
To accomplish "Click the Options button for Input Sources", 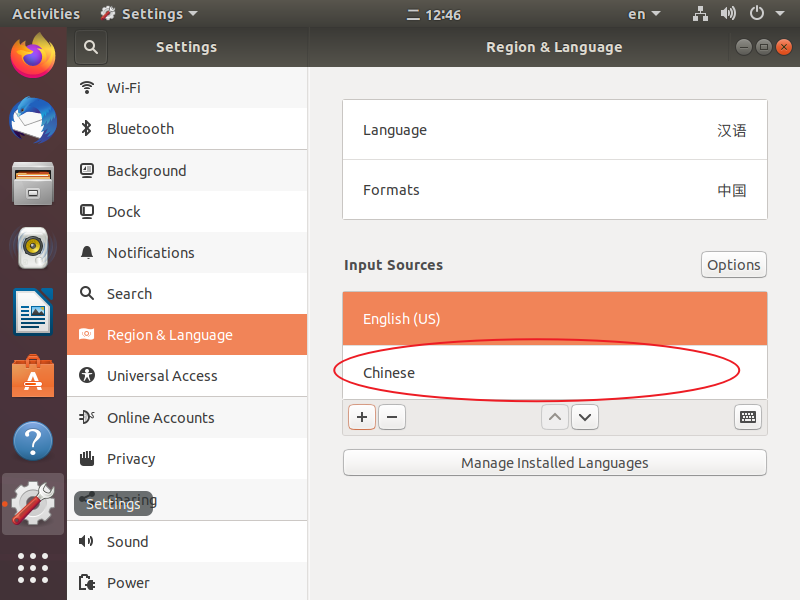I will (x=734, y=265).
